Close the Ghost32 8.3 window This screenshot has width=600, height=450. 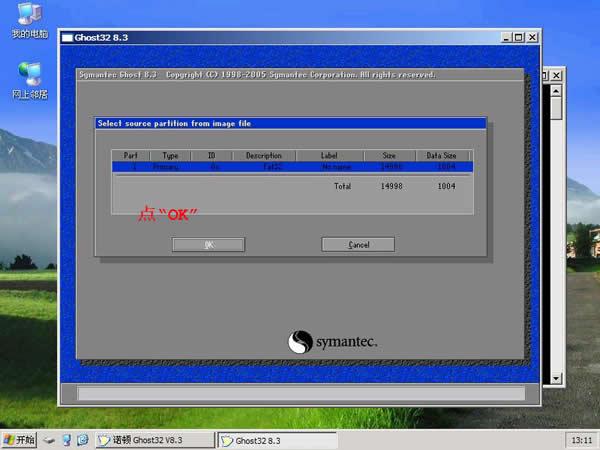point(532,37)
